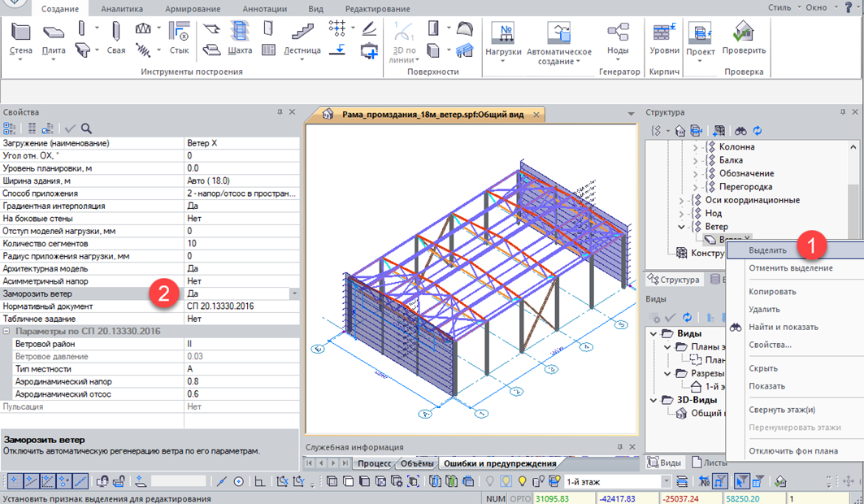Choose Отключить фон плана in context menu
Viewport: 864px width, 504px height.
[x=793, y=451]
